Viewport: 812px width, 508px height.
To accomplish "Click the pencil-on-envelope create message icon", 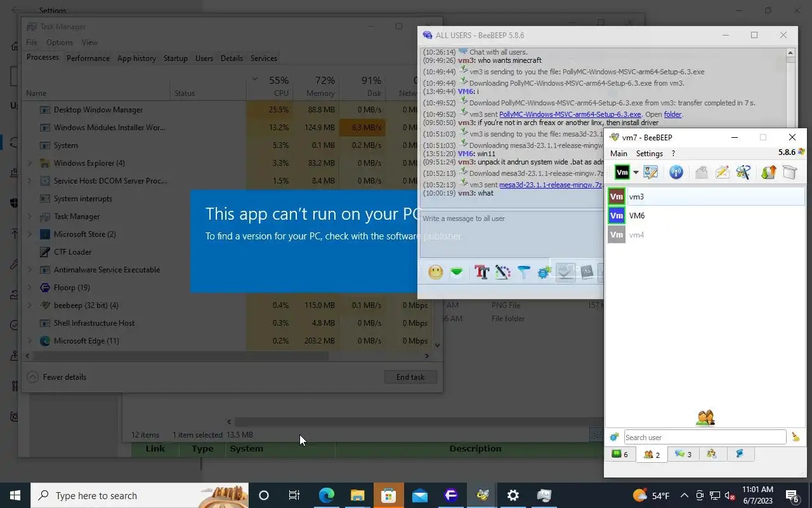I will (722, 172).
